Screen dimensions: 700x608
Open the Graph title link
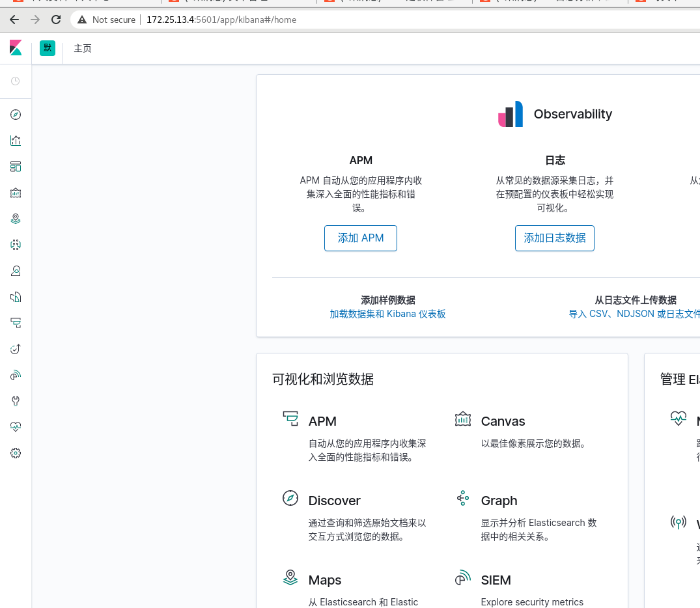tap(499, 501)
